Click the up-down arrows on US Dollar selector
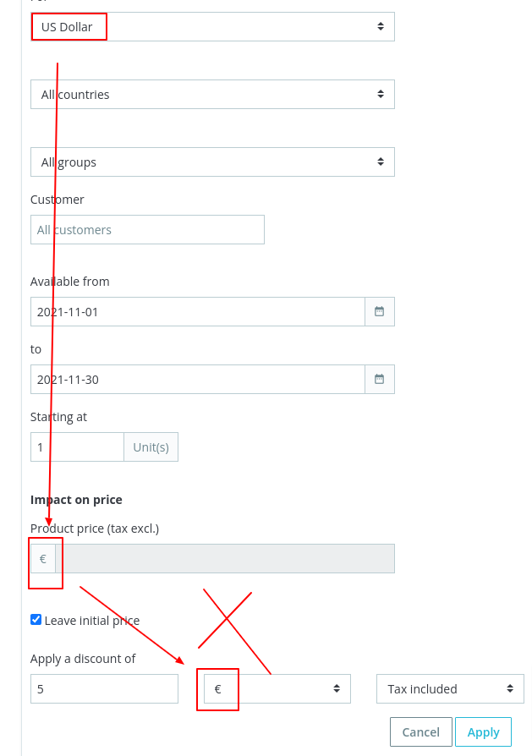The height and width of the screenshot is (756, 532). pyautogui.click(x=382, y=26)
